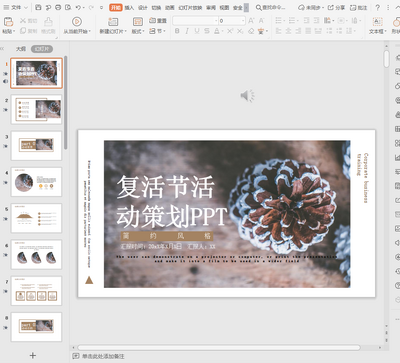Open the Insert (插入) ribbon tab
400x363 pixels.
[129, 7]
